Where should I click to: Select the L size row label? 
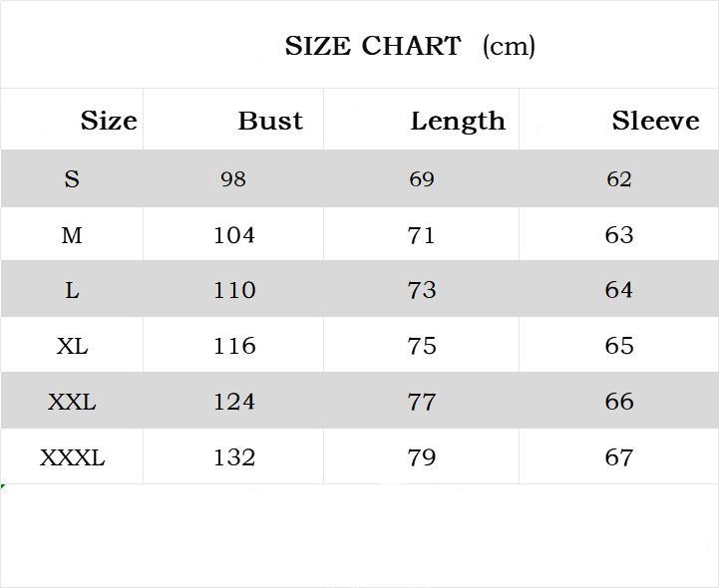pyautogui.click(x=72, y=290)
